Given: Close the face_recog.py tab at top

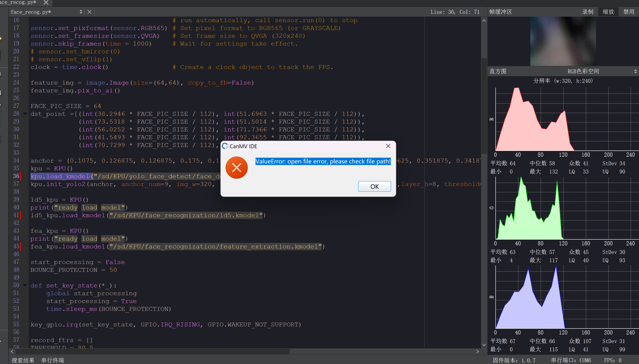Looking at the screenshot, I should point(46,2).
